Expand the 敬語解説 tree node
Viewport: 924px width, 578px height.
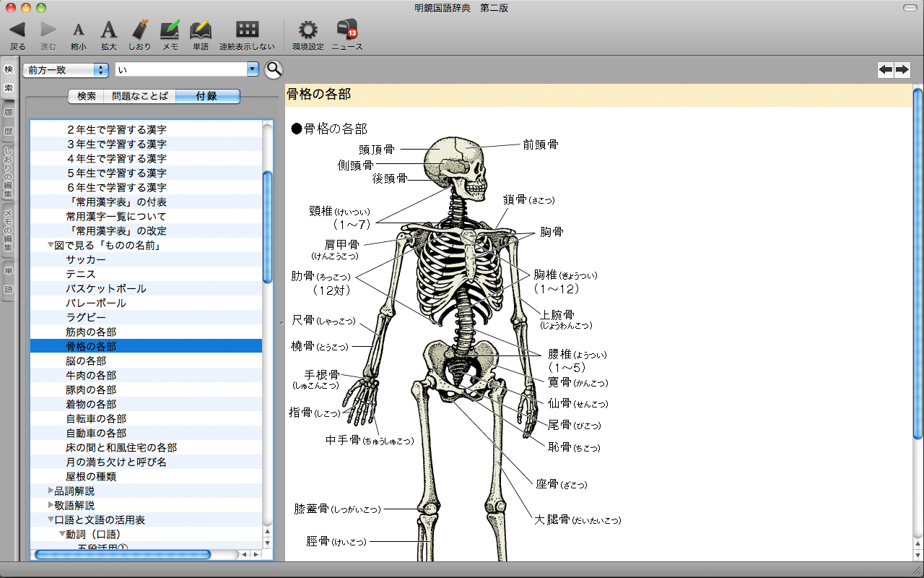[51, 506]
